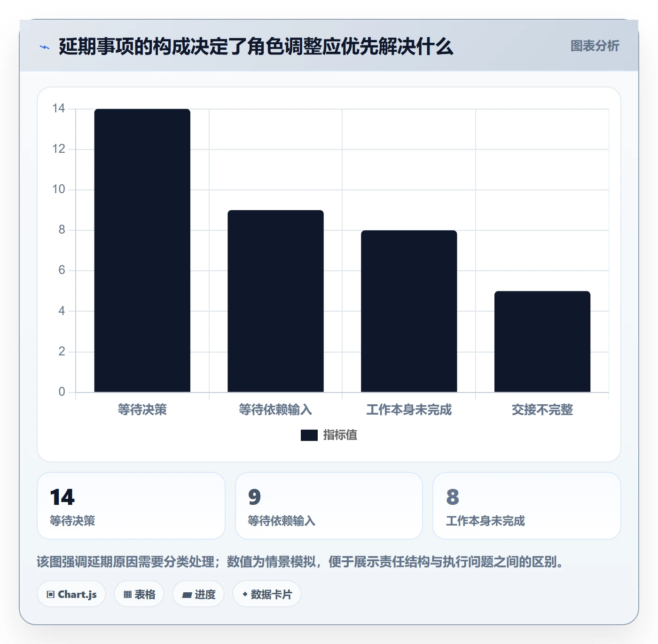Click the Chart.js tag chip
This screenshot has height=644, width=658.
[x=71, y=594]
